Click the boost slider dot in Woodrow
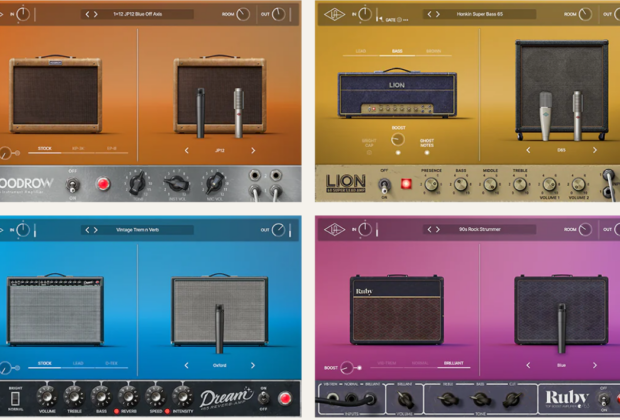Screen dimensions: 620x420 (17, 153)
